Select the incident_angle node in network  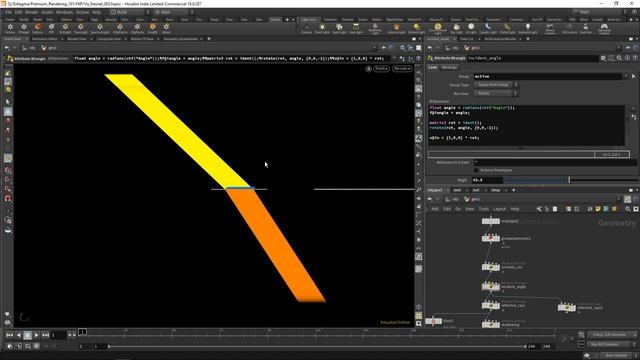tap(490, 287)
